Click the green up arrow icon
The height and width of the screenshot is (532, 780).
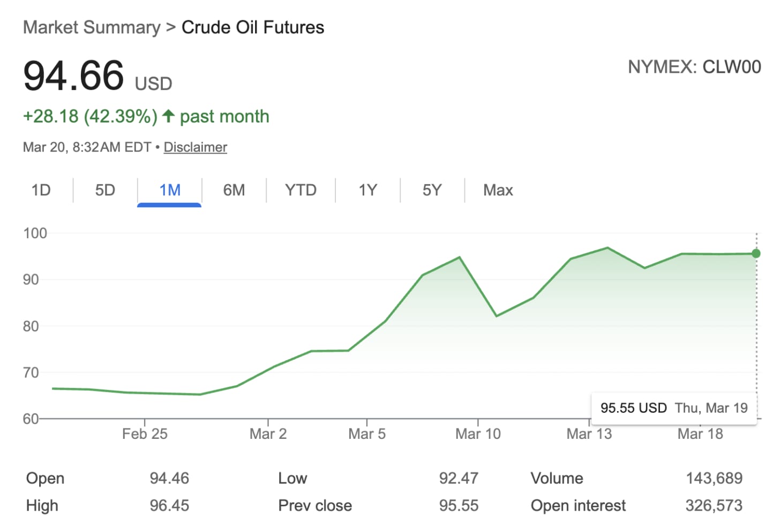click(x=168, y=116)
